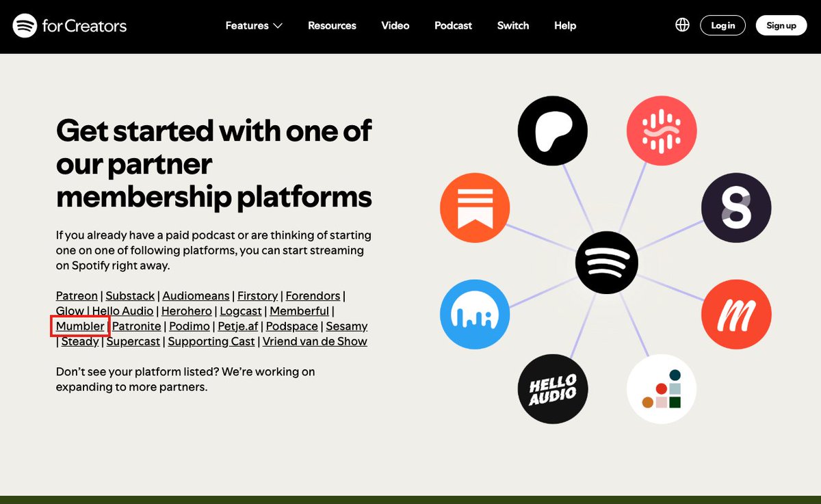The image size is (821, 504).
Task: Click the white colored-blocks logo circle
Action: coord(662,389)
